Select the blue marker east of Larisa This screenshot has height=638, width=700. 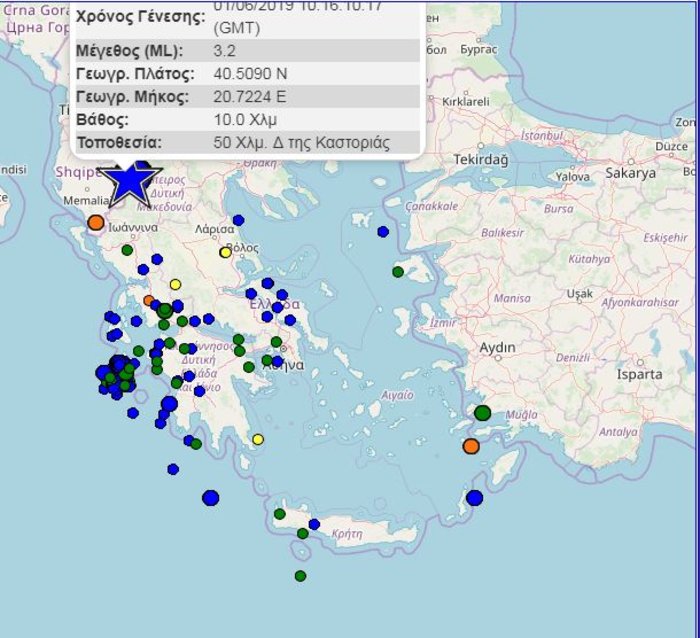point(238,220)
